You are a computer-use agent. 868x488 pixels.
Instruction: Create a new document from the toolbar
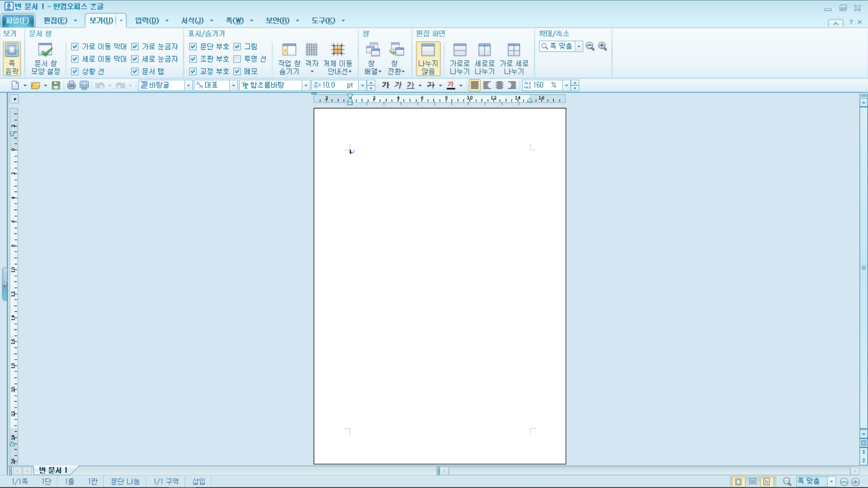point(15,85)
